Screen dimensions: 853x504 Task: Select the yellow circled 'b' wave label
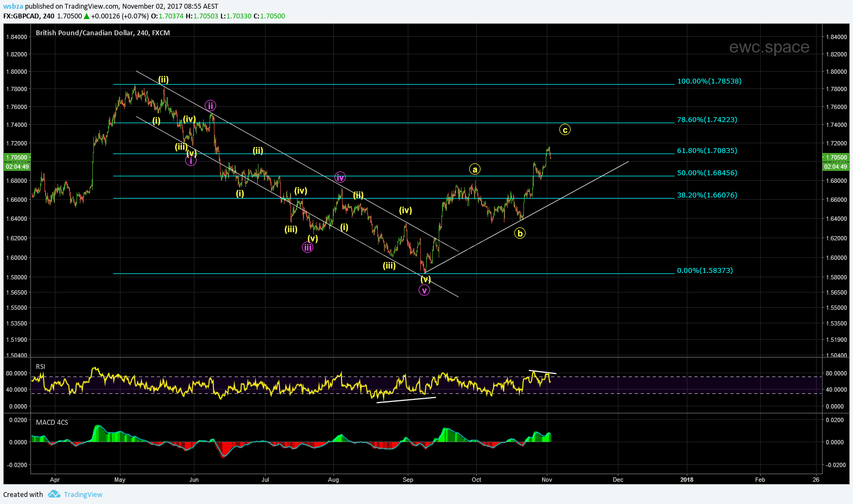pos(520,233)
